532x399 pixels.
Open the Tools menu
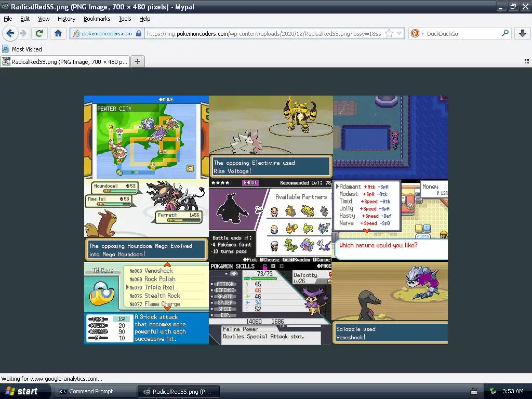click(x=125, y=19)
